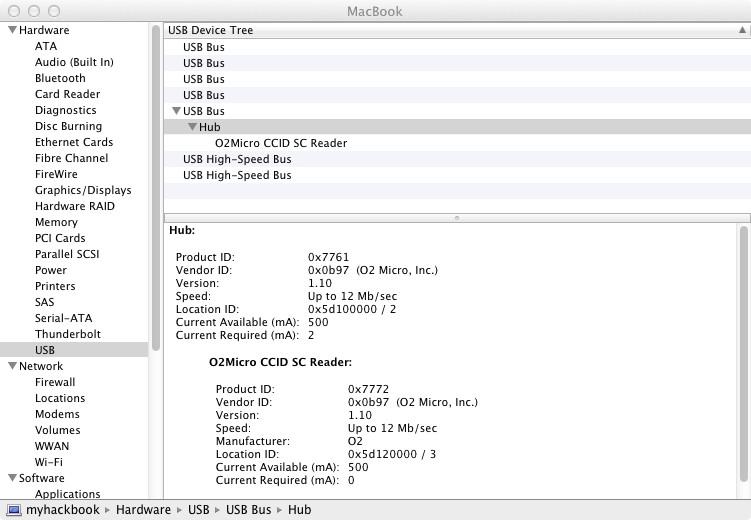Screen dimensions: 751x520
Task: Collapse the Hardware section triangle
Action: tap(12, 30)
